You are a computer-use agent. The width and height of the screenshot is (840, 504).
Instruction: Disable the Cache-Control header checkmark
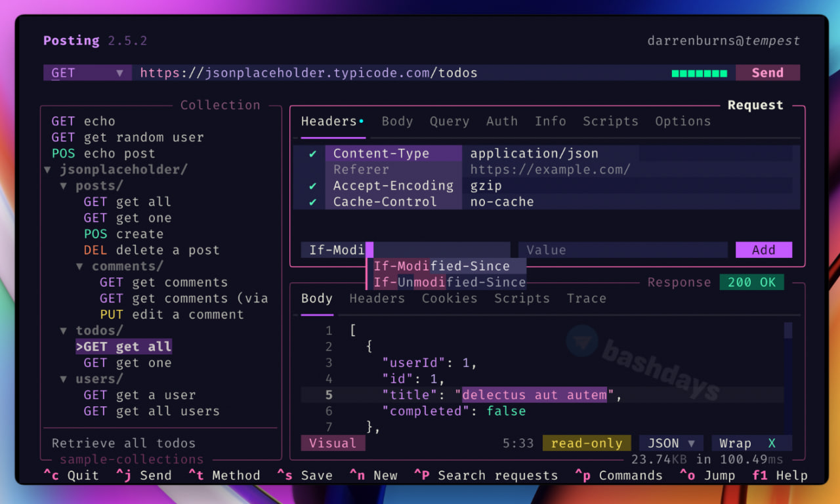coord(313,202)
